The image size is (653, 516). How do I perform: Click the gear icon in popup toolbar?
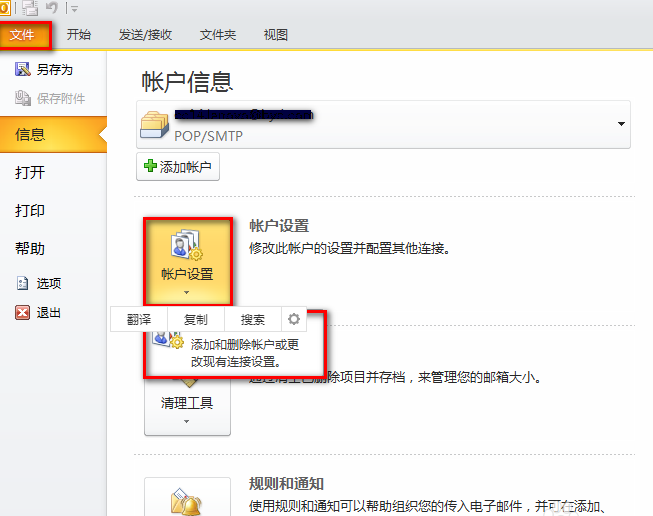293,320
